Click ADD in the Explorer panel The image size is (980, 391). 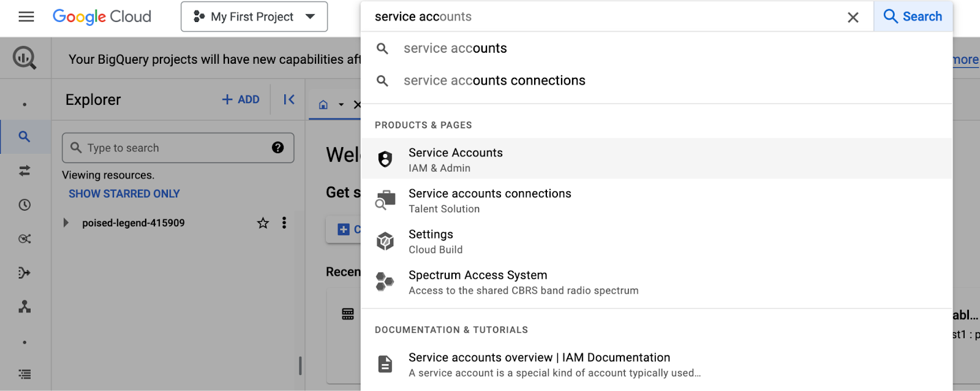point(241,99)
